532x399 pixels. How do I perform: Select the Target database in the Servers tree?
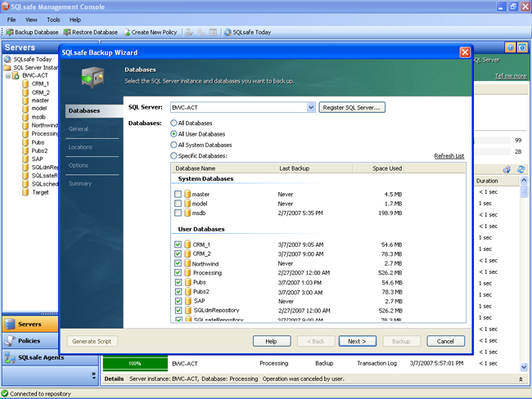pyautogui.click(x=40, y=192)
